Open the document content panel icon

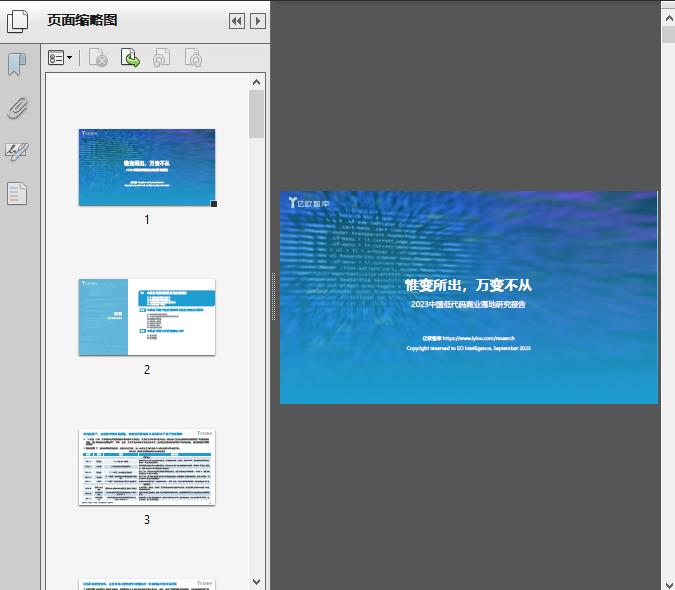coord(17,194)
